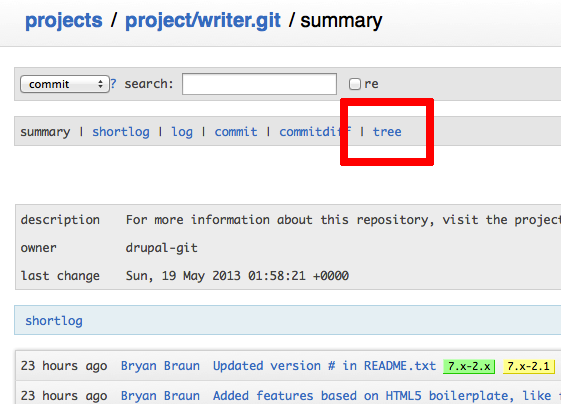Enable the 're' regular expression checkbox
This screenshot has width=561, height=404.
[x=355, y=84]
